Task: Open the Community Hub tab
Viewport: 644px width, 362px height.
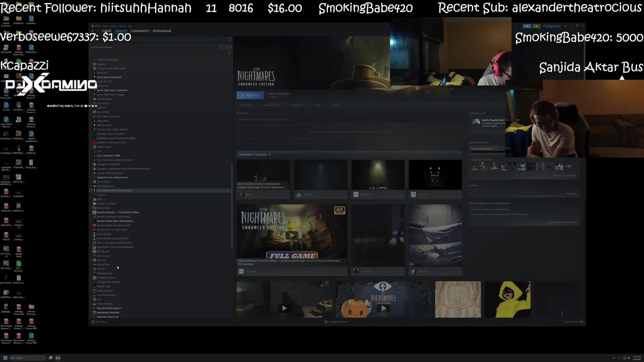Action: point(271,105)
